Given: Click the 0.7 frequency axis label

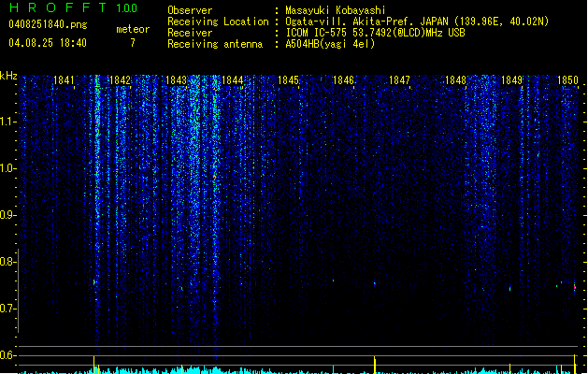Looking at the screenshot, I should tap(7, 309).
